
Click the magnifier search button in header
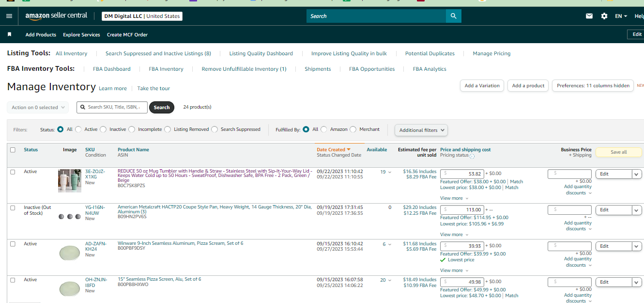point(454,16)
